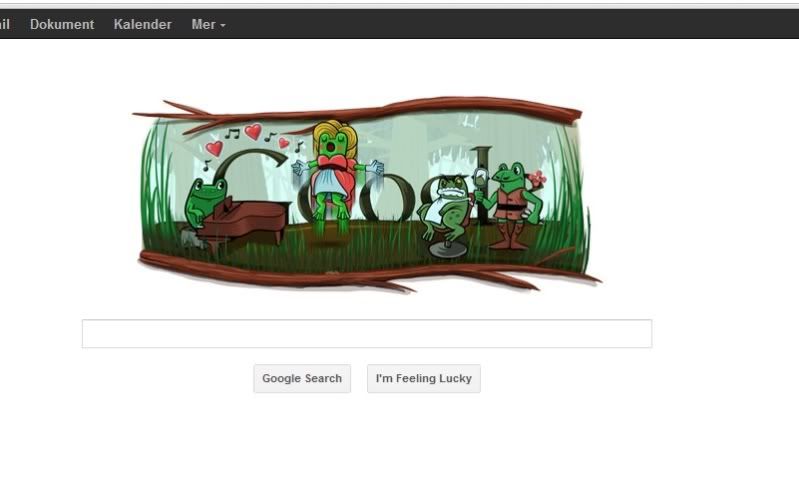Viewport: 799px width, 494px height.
Task: Click the singing frog with blonde hair
Action: click(334, 176)
